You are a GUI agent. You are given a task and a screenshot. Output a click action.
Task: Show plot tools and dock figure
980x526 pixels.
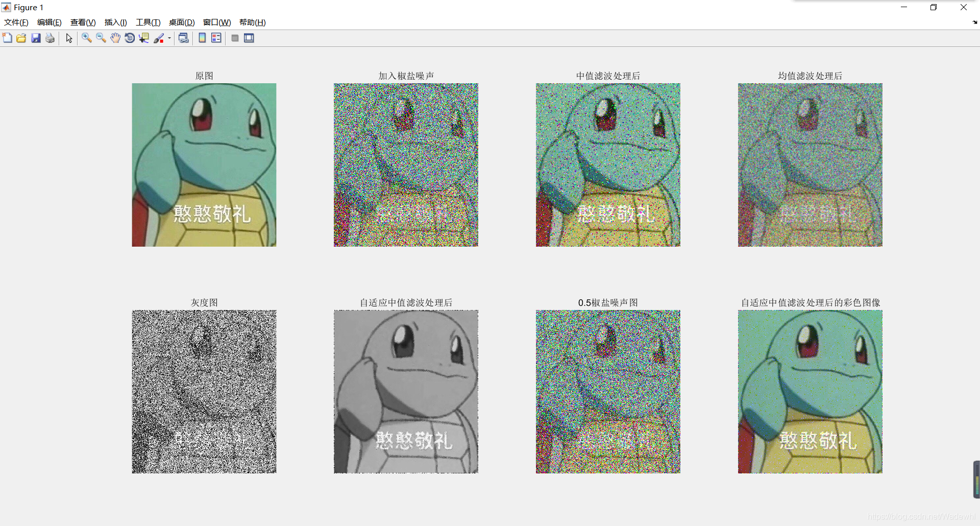[x=249, y=38]
